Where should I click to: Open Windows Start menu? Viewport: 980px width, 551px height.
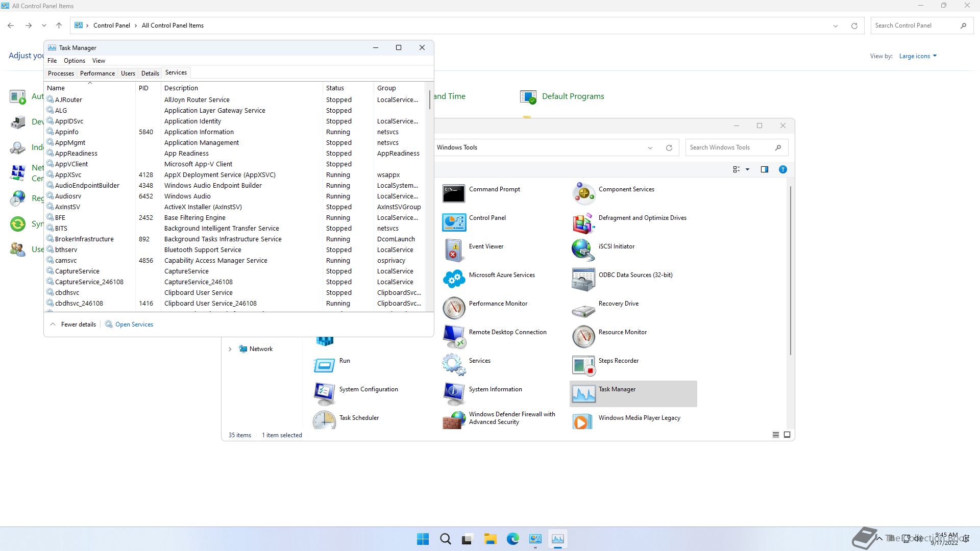pyautogui.click(x=423, y=539)
